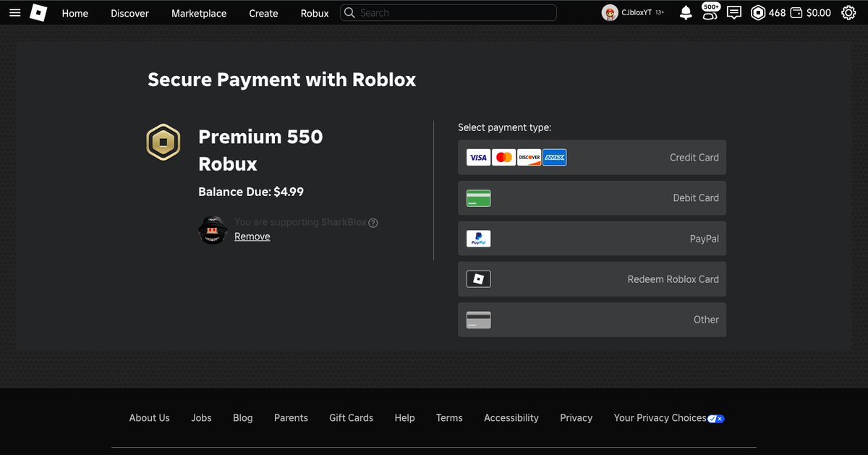Select the Redeem Roblox Card option

click(592, 278)
